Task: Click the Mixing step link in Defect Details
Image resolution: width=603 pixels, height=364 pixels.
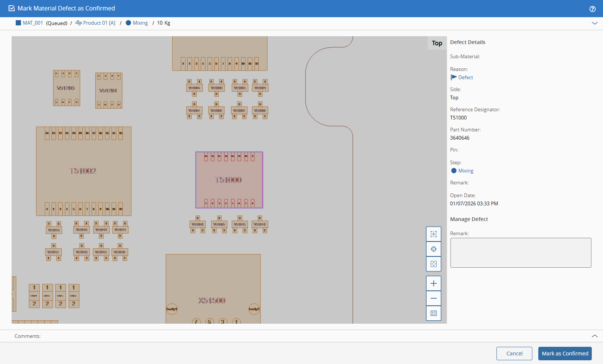Action: point(465,171)
